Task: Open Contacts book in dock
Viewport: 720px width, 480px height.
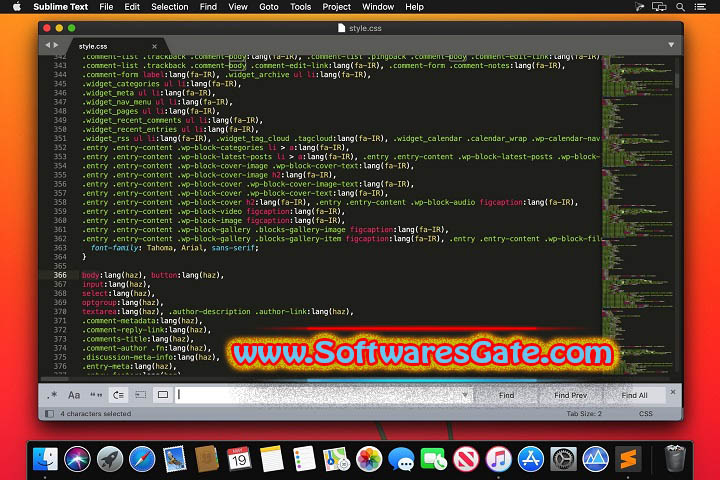Action: click(x=207, y=459)
